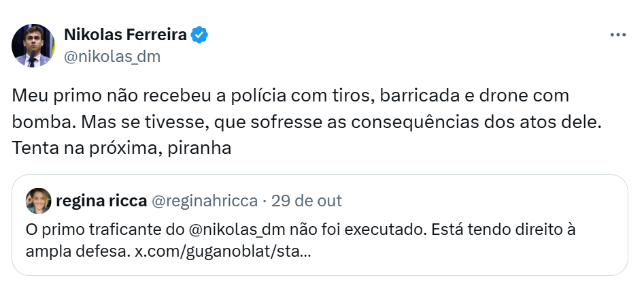Click Nikolas Ferreira's profile picture

click(x=33, y=46)
